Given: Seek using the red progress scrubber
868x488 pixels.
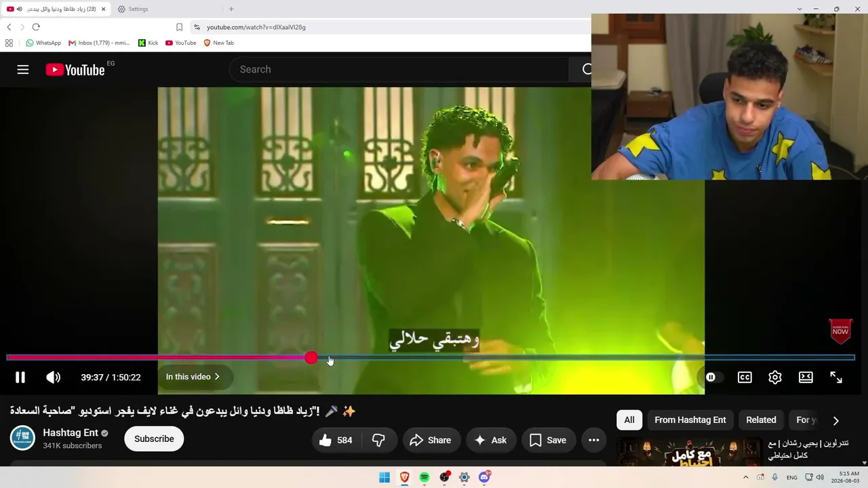Looking at the screenshot, I should [311, 358].
